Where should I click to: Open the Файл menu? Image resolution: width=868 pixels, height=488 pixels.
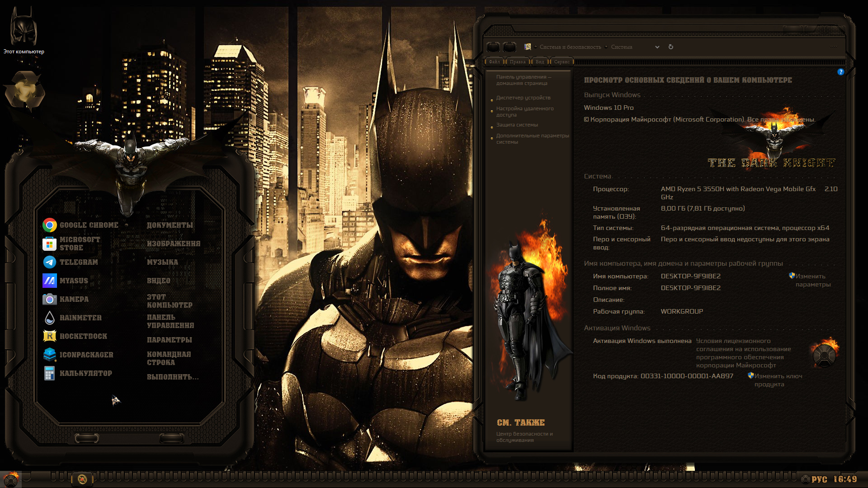494,61
